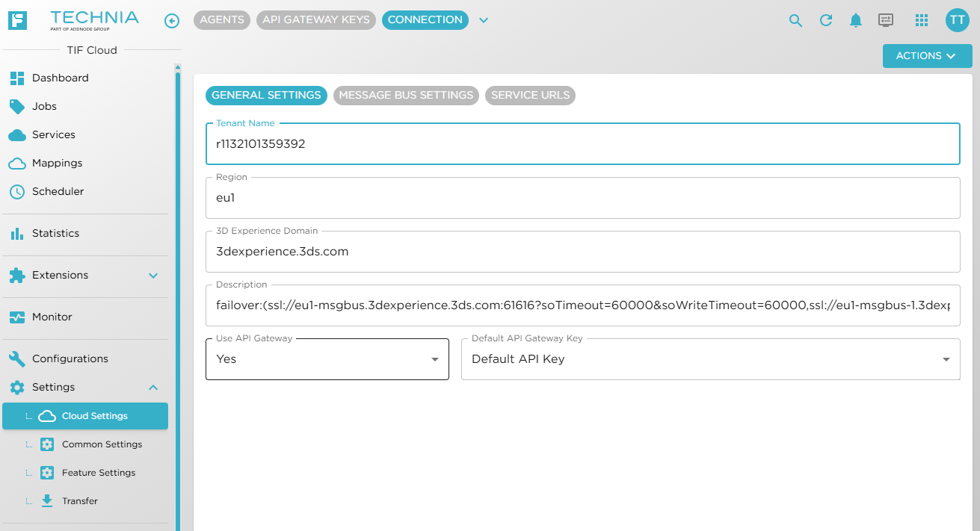Switch to the API GATEWAY KEYS tab
Viewport: 980px width, 531px height.
[x=316, y=20]
